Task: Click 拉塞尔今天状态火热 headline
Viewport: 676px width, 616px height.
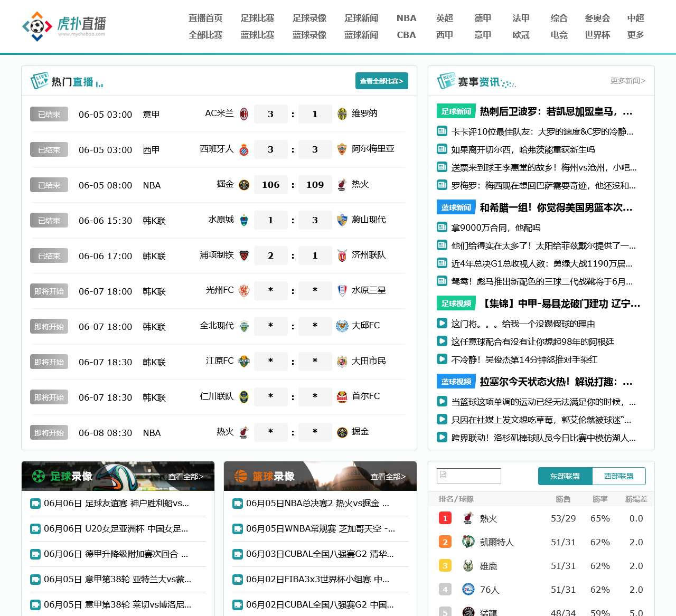Action: [x=556, y=382]
